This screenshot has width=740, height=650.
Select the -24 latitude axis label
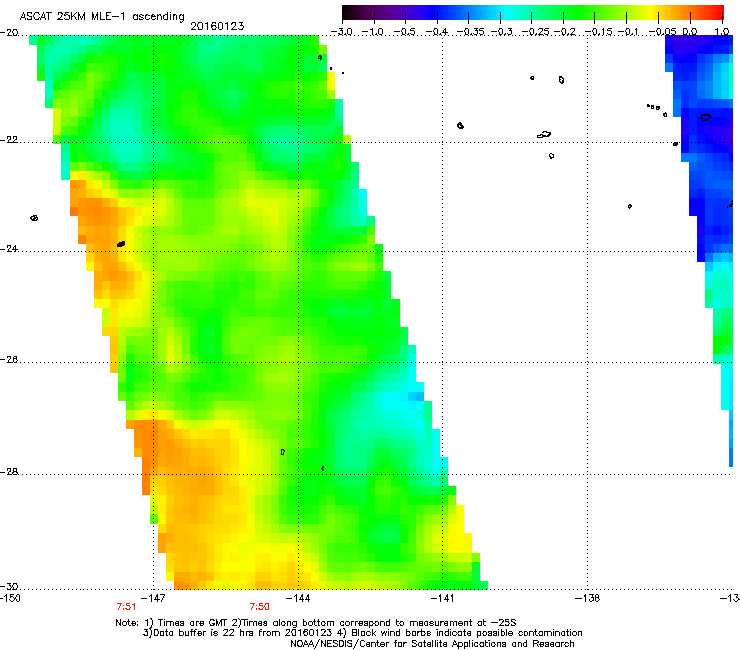9,248
